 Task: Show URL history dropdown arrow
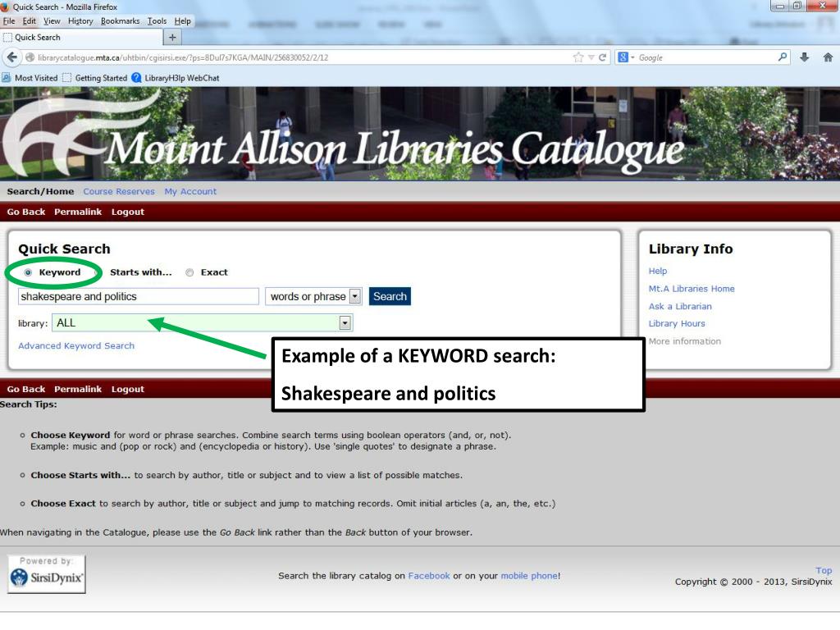591,57
